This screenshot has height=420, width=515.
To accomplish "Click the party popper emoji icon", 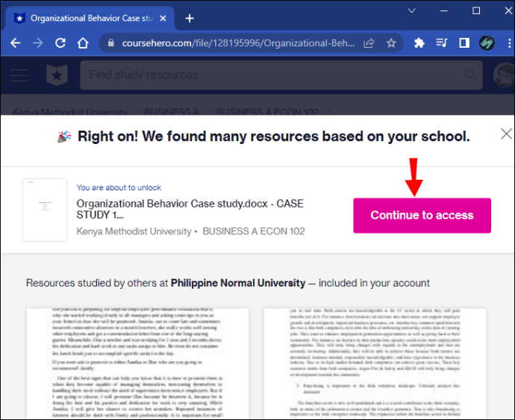I will pyautogui.click(x=64, y=137).
